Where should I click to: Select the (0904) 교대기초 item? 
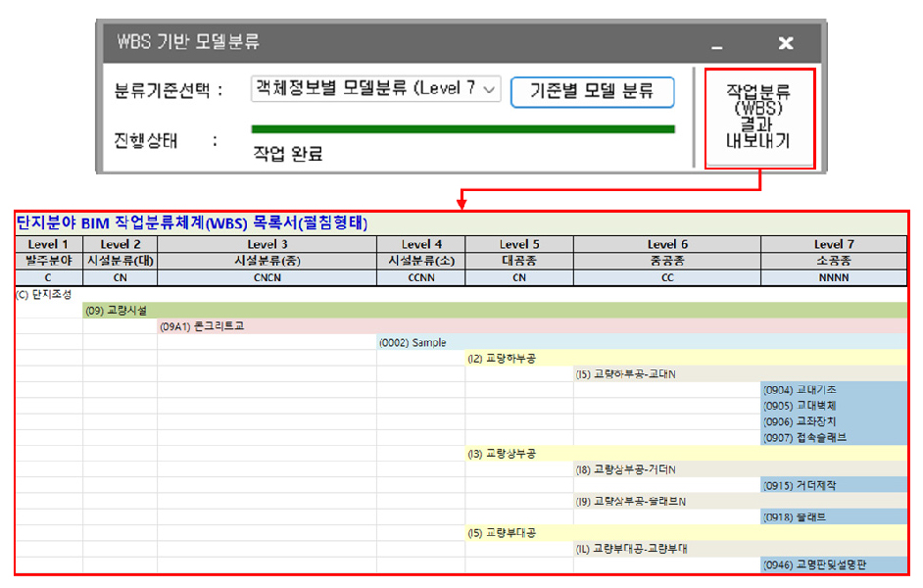pyautogui.click(x=802, y=390)
